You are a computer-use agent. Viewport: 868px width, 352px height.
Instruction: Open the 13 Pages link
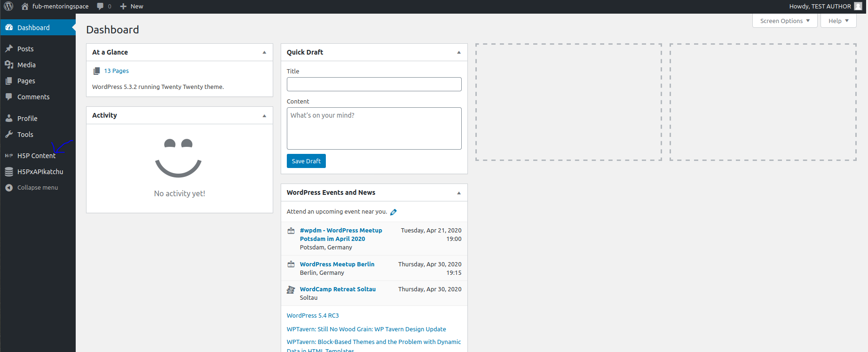pyautogui.click(x=116, y=71)
